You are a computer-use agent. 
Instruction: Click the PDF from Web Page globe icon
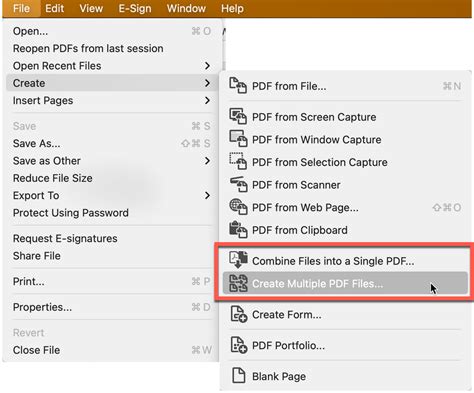pyautogui.click(x=238, y=207)
